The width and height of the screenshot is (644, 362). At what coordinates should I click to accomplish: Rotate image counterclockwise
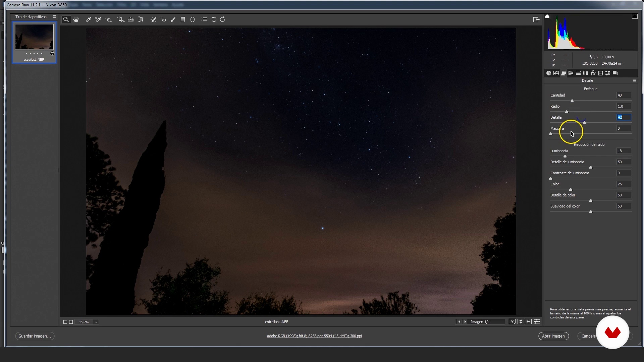coord(214,19)
